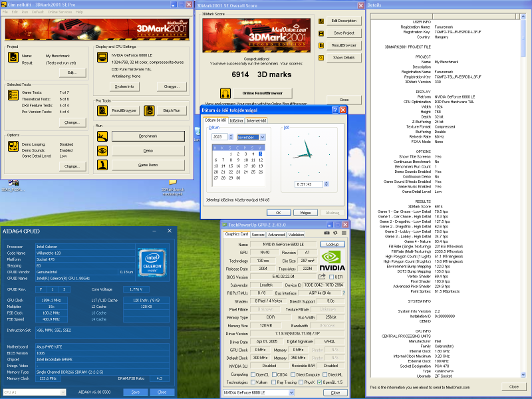This screenshot has height=399, width=532.
Task: Switch to the Internet-idő tab
Action: tap(256, 121)
